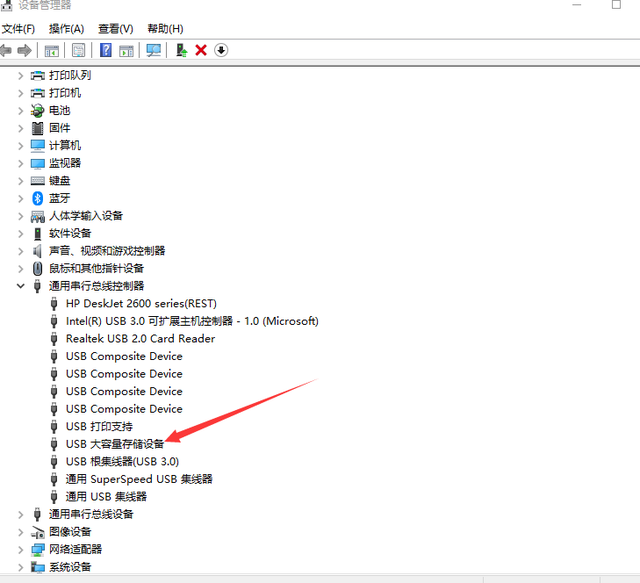The height and width of the screenshot is (583, 640).
Task: Expand the 键盘 category
Action: click(x=20, y=181)
